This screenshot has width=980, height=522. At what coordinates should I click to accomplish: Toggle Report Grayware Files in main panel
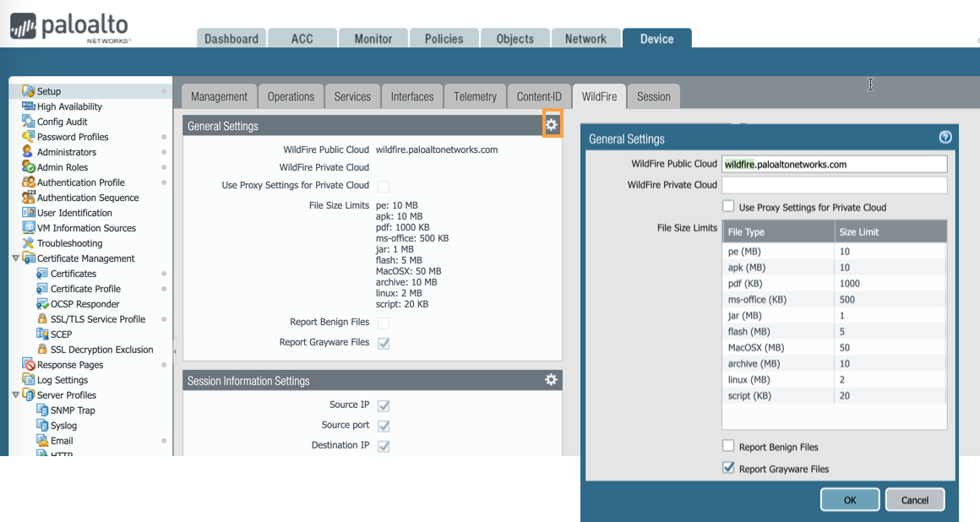coord(384,343)
